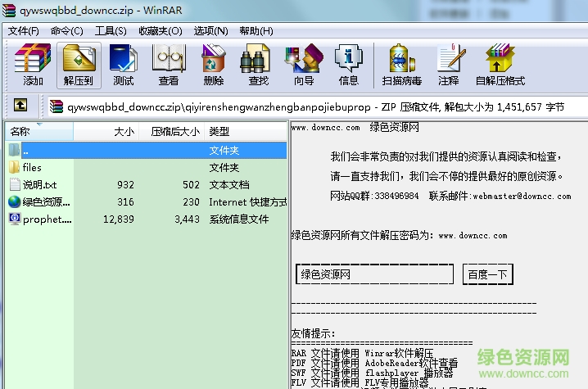Click the archive icon in address bar

pos(57,107)
